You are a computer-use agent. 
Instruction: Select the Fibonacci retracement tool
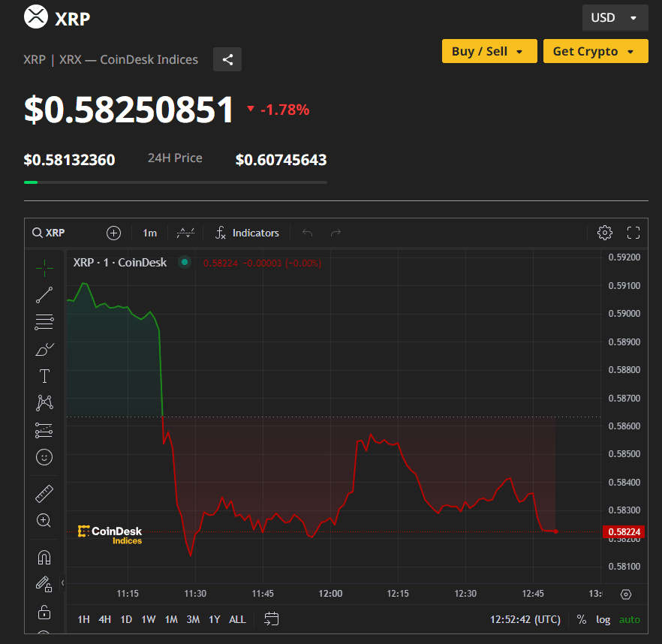click(44, 322)
